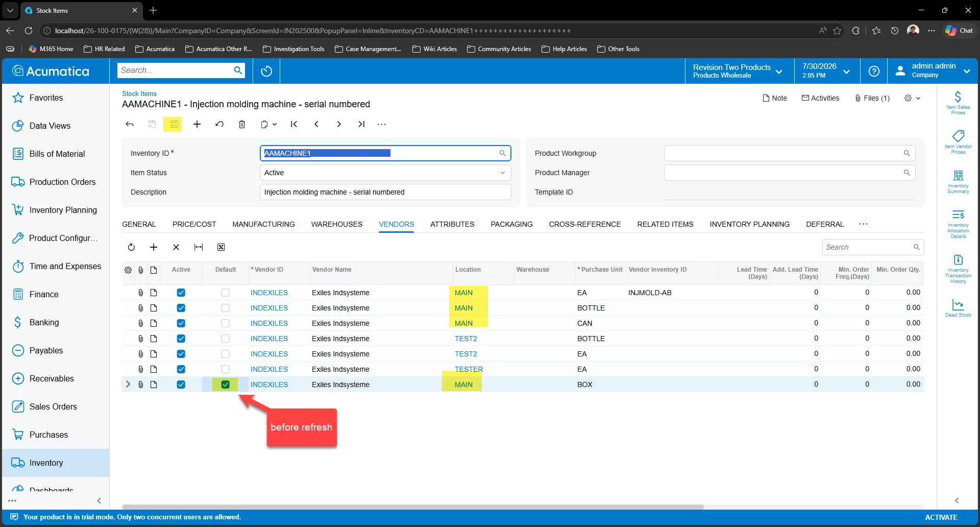Open the Inventory ID lookup magnifier
980x527 pixels.
point(502,153)
